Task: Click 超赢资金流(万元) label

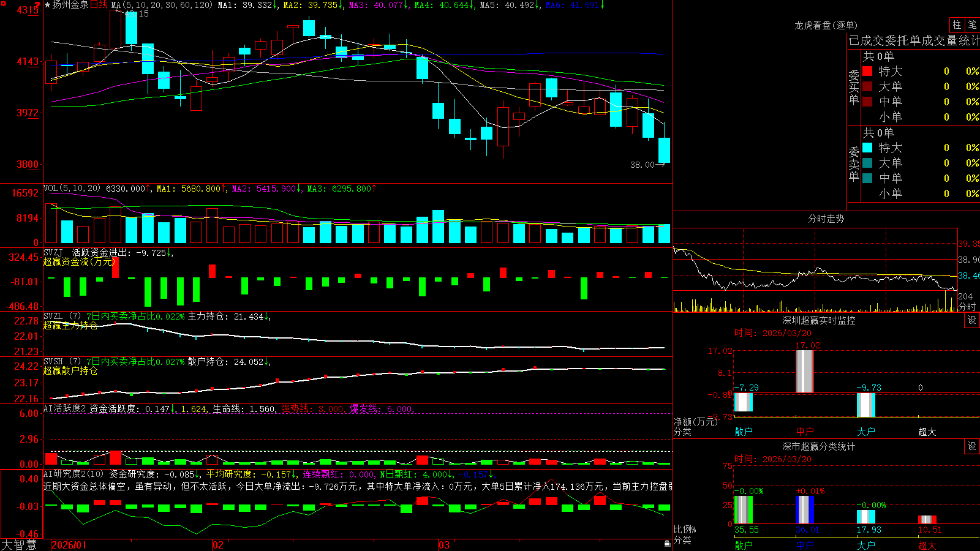Action: click(x=79, y=261)
